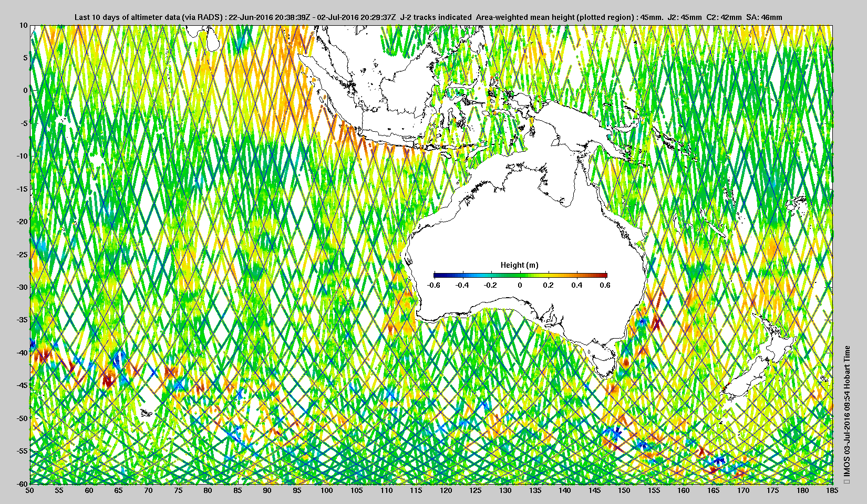The image size is (867, 504).
Task: Click longitude axis label '170'
Action: [x=744, y=490]
